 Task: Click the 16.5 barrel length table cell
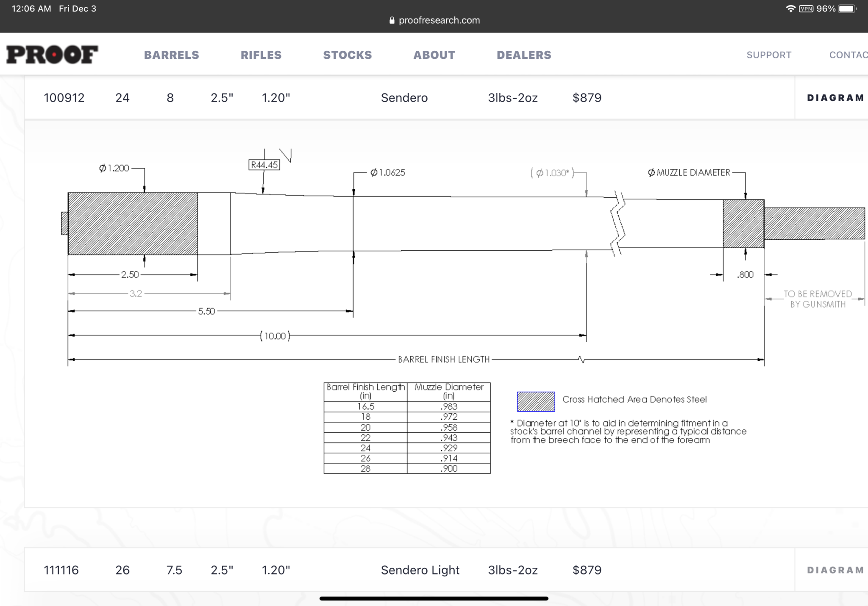click(365, 407)
